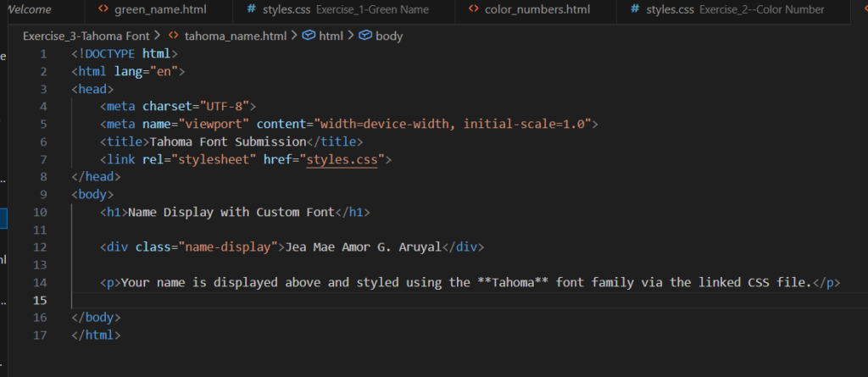Image resolution: width=868 pixels, height=377 pixels.
Task: Click the HTML file icon on green_name.html tab
Action: tap(103, 10)
